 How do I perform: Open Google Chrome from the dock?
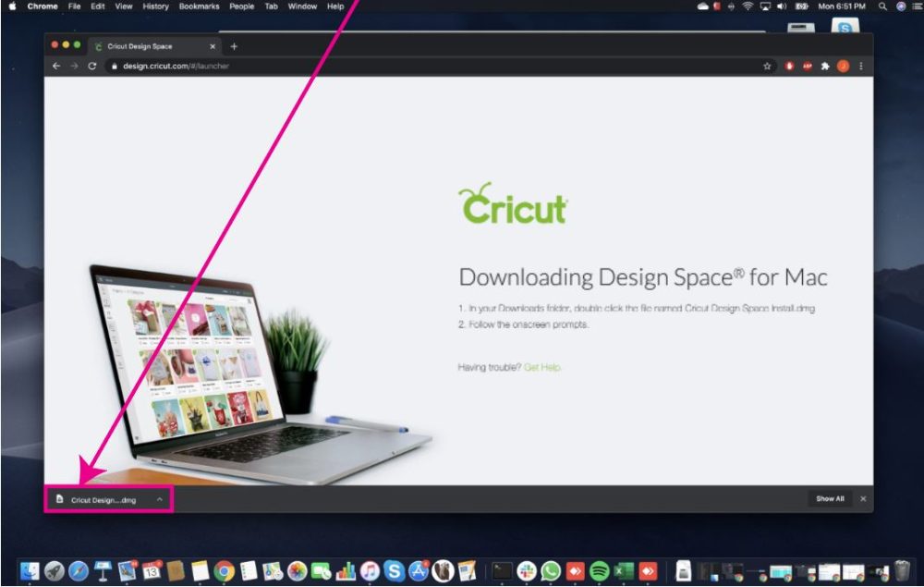[224, 570]
